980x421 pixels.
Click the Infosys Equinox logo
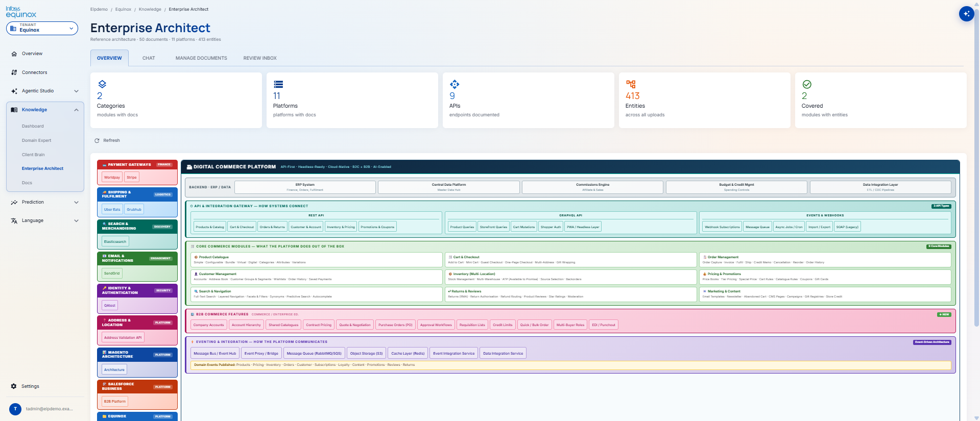[21, 12]
